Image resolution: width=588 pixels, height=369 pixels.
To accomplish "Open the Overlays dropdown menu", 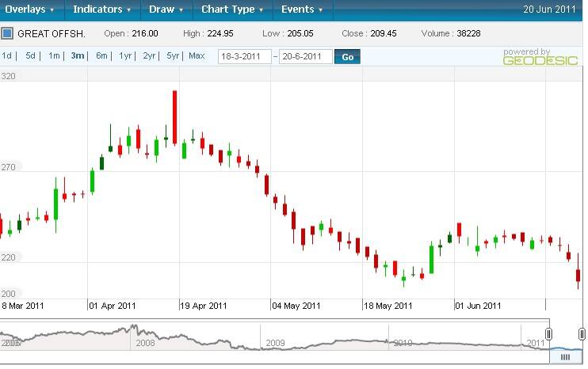I will coord(30,10).
